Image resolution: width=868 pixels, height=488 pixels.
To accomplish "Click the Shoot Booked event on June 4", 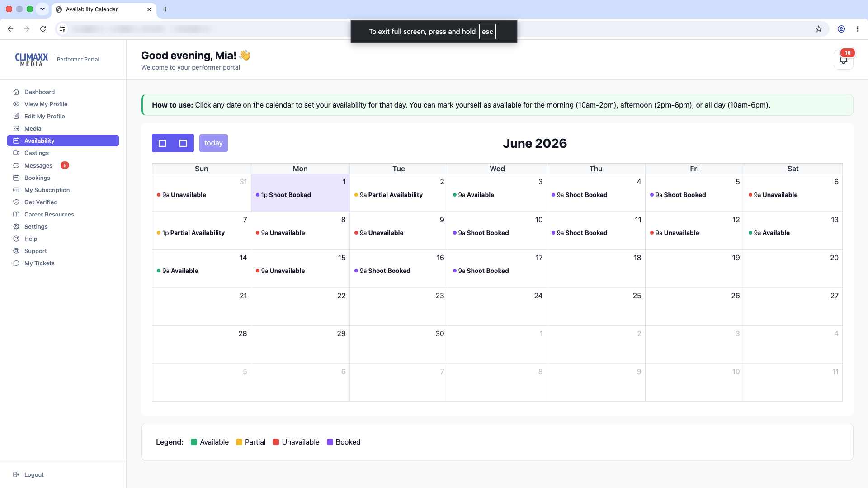I will tap(595, 195).
